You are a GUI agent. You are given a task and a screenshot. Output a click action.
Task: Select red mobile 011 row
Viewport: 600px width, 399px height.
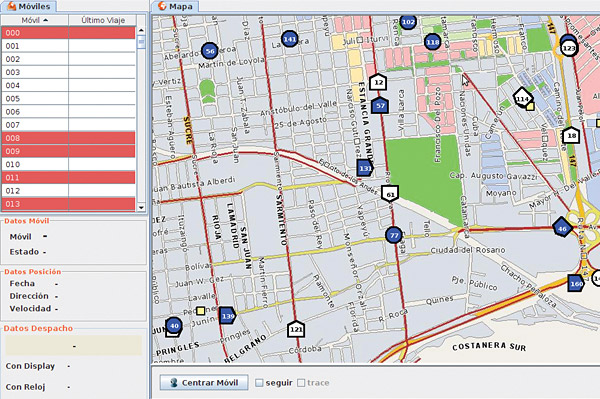pyautogui.click(x=68, y=178)
